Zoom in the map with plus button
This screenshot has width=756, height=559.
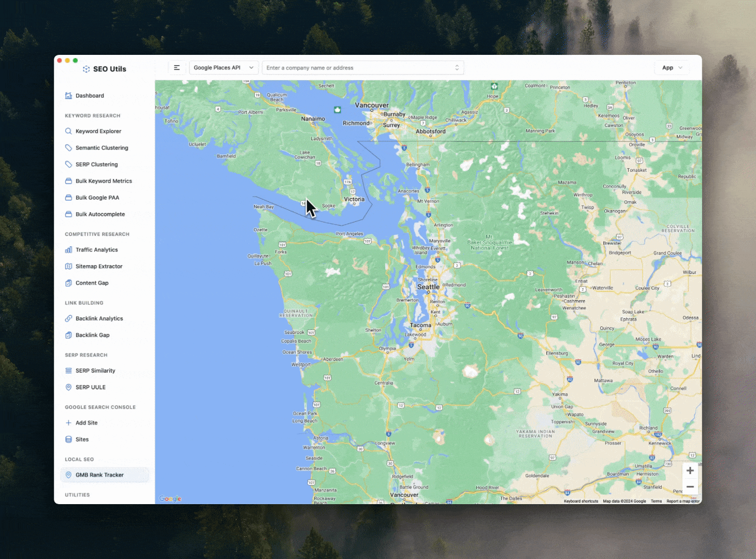pos(690,470)
